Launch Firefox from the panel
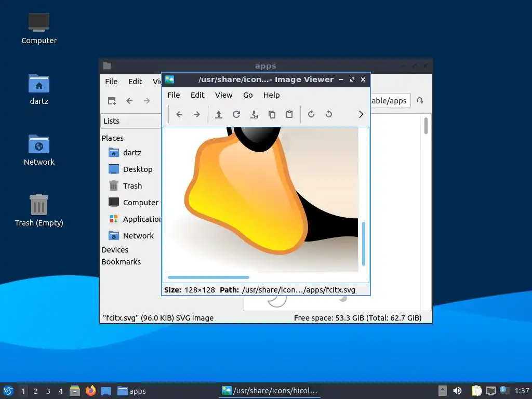The image size is (532, 399). click(x=90, y=391)
